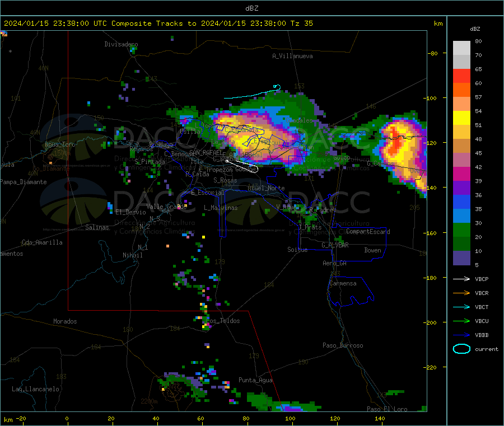This screenshot has height=426, width=504.
Task: Click the slate purple 10-5 dBZ swatch
Action: (x=461, y=258)
